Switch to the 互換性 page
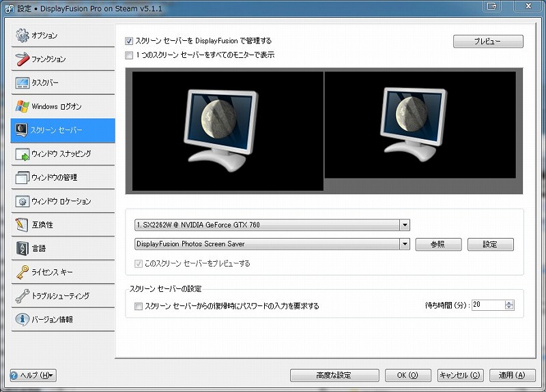This screenshot has width=546, height=392. pos(63,225)
